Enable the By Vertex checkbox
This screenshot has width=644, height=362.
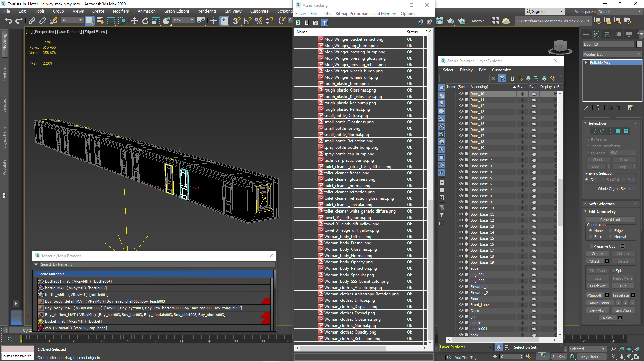click(x=589, y=140)
